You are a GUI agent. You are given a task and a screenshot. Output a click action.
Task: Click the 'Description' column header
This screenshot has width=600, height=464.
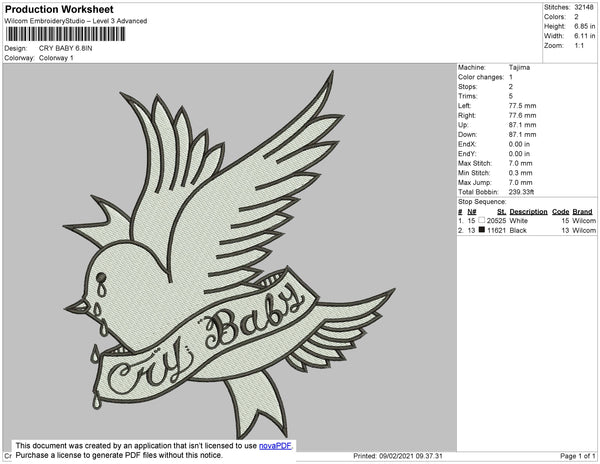[528, 212]
